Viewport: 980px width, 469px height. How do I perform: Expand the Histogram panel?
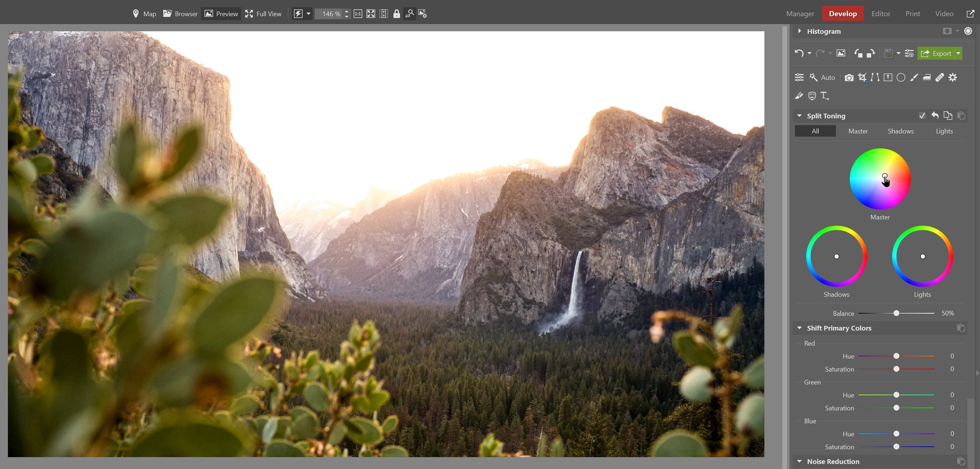(x=799, y=31)
